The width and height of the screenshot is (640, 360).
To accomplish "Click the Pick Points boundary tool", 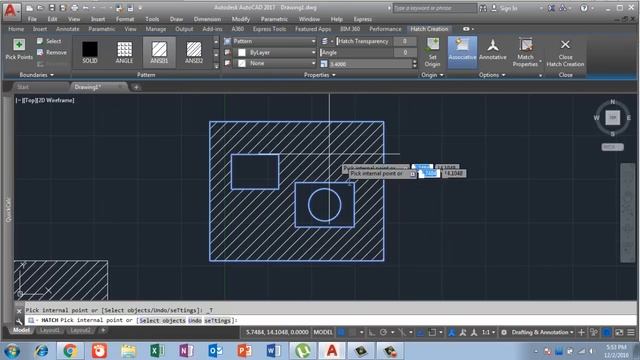I will (x=19, y=49).
